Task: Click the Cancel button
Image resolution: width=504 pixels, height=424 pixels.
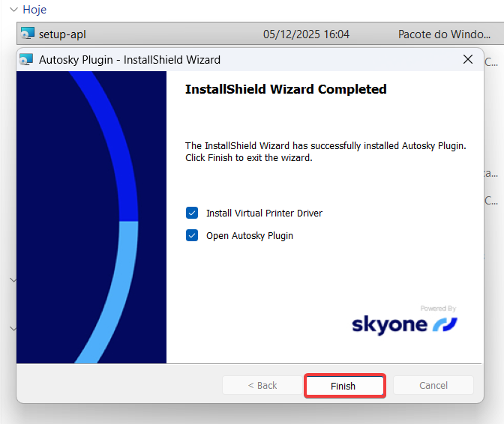Action: tap(433, 386)
